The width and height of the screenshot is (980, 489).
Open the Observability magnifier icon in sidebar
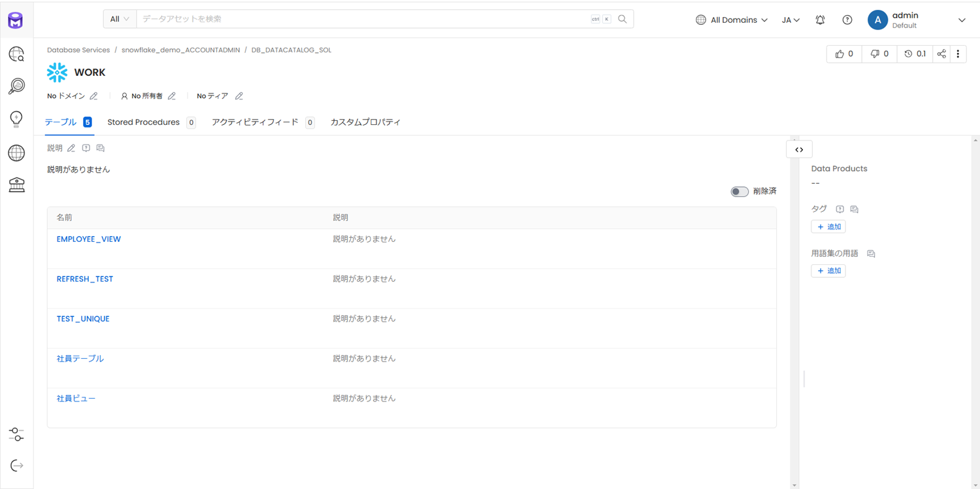click(x=16, y=86)
